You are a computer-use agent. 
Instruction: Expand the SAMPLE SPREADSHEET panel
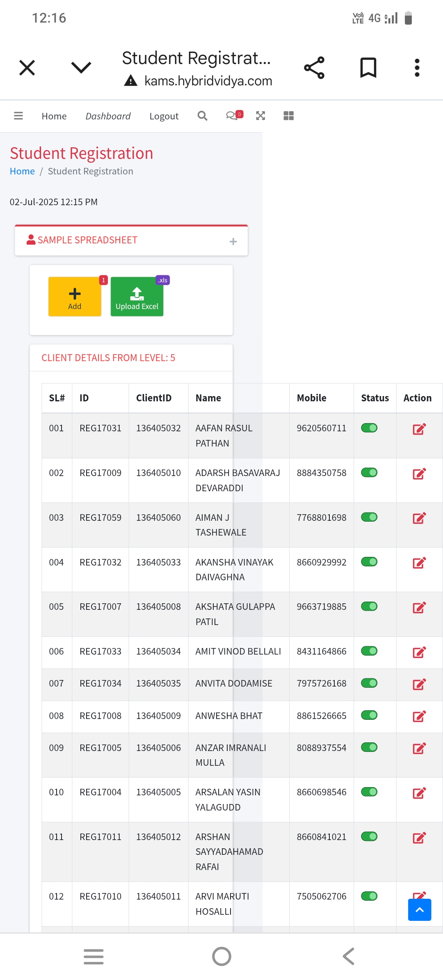(233, 241)
